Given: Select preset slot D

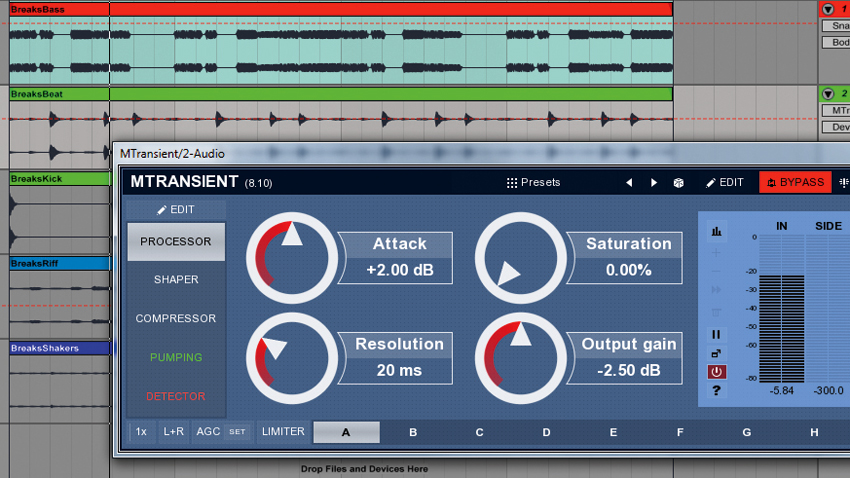Looking at the screenshot, I should 546,432.
